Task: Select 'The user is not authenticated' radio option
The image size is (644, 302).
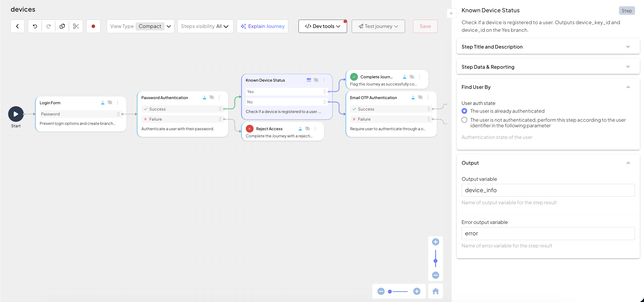Action: click(x=464, y=120)
